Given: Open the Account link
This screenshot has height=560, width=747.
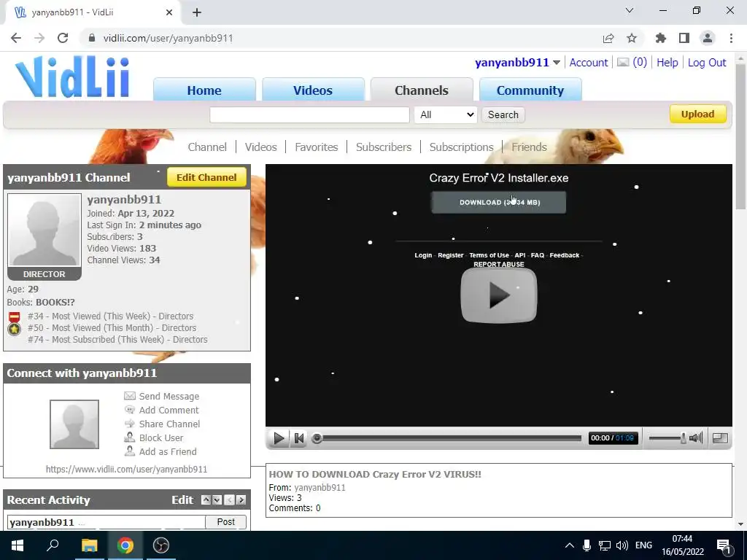Looking at the screenshot, I should click(589, 63).
